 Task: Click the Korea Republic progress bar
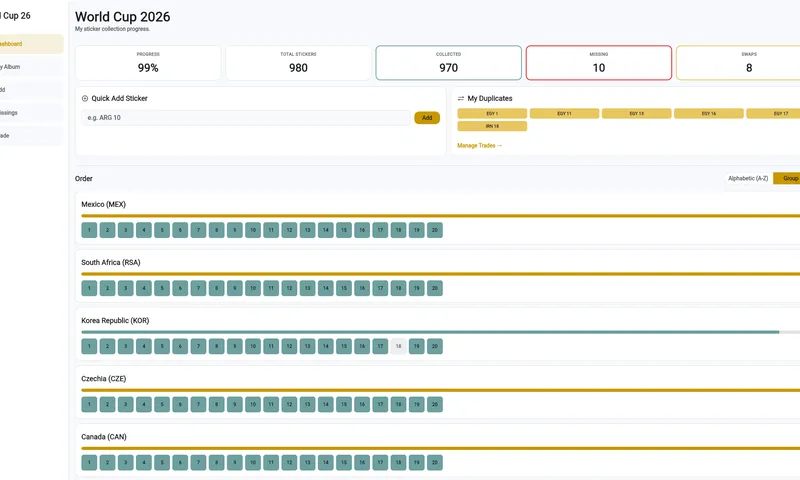(x=441, y=332)
